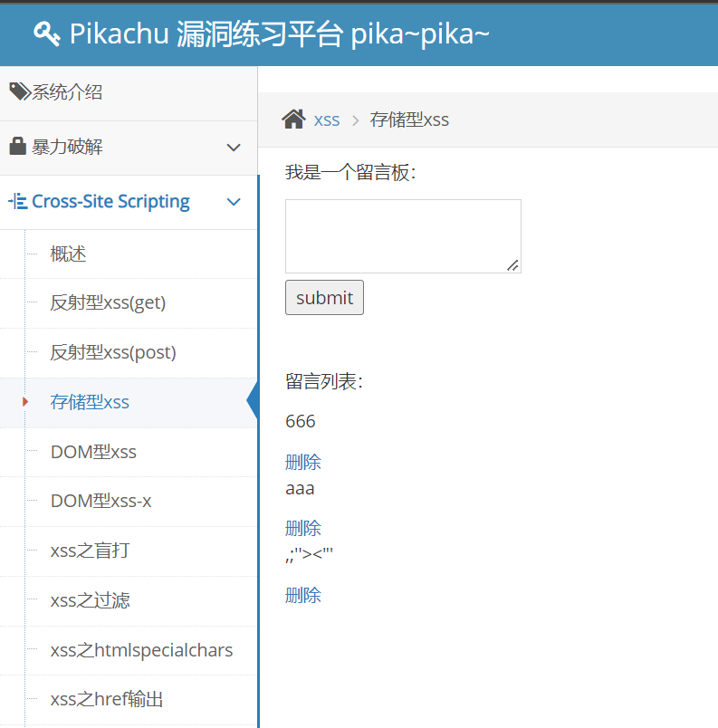Click the tag icon beside 系统介绍
718x728 pixels.
(20, 91)
